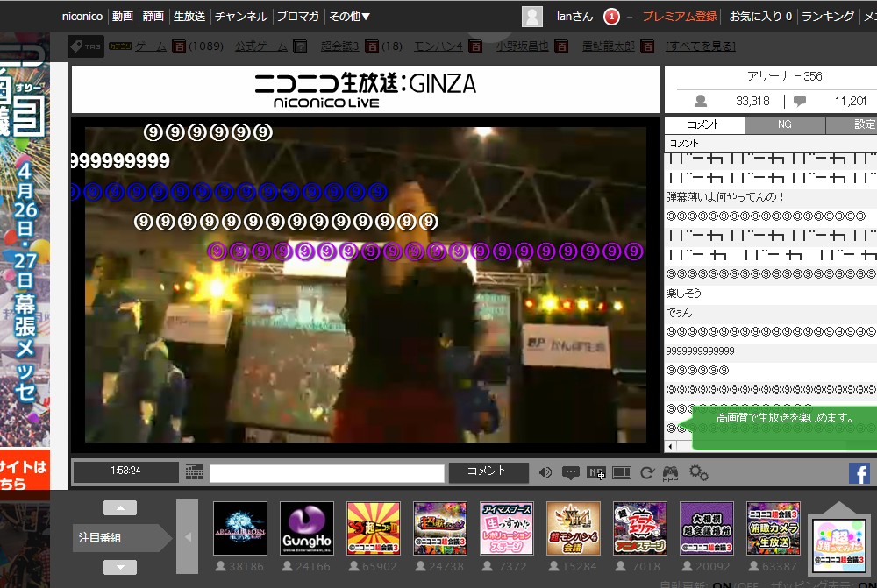Open the A Realm Reborn program thumbnail
This screenshot has width=877, height=588.
point(240,528)
